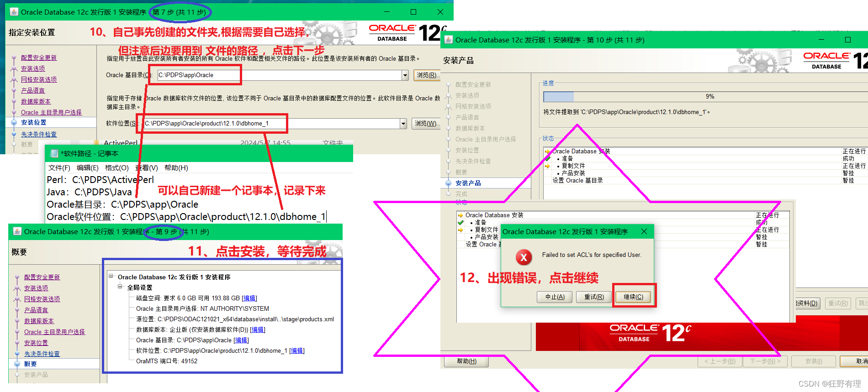
Task: Click the step bullet icon beside 概要 in step 9 sidebar
Action: pyautogui.click(x=17, y=364)
